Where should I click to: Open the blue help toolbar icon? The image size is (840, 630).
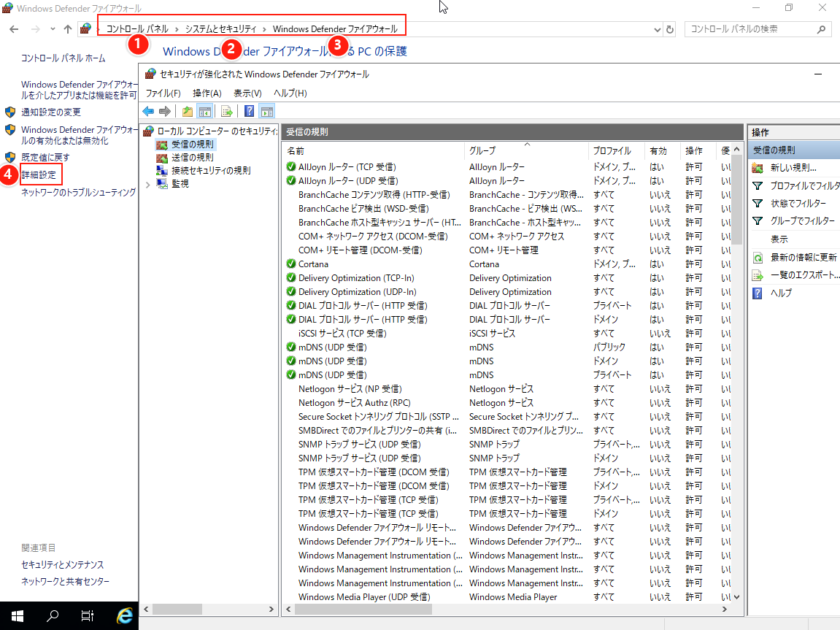249,112
